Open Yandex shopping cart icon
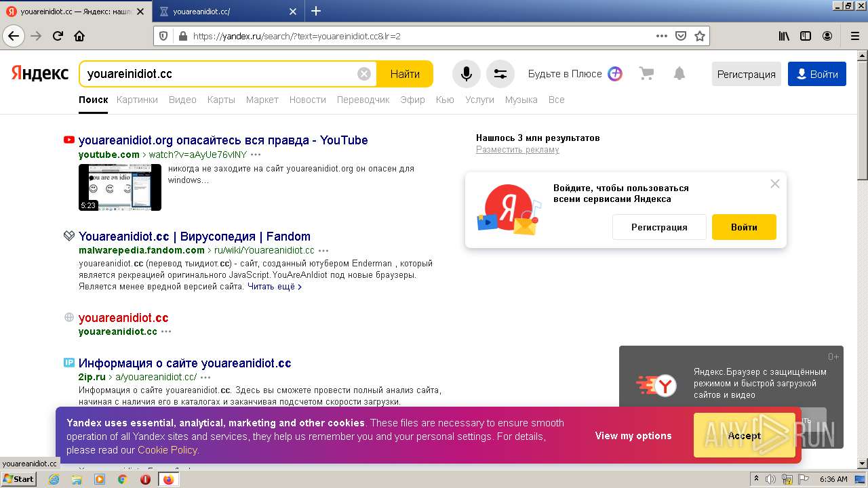Screen dimensions: 868x488 pyautogui.click(x=646, y=73)
